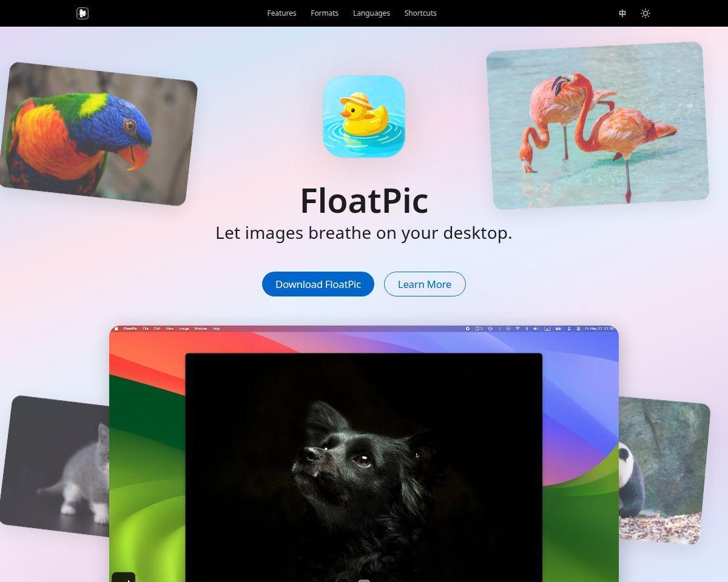This screenshot has width=728, height=582.
Task: Click the rainbow parrot photo card
Action: point(98,134)
